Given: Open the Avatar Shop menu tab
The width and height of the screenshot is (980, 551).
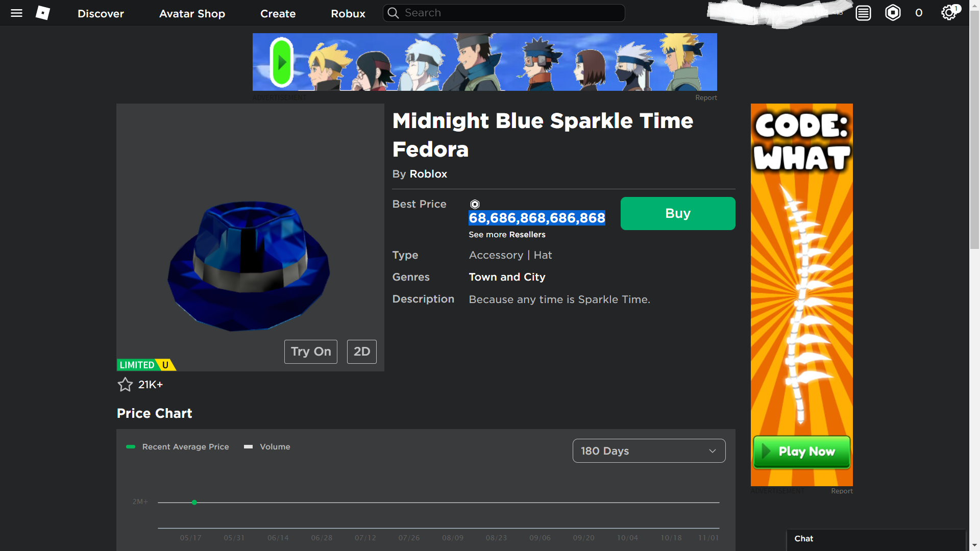Looking at the screenshot, I should [192, 13].
